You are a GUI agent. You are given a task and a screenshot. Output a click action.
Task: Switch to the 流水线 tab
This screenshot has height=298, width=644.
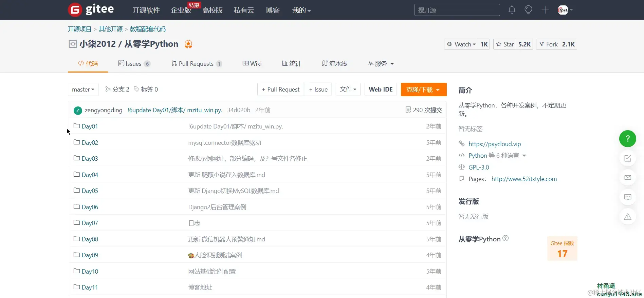click(334, 64)
